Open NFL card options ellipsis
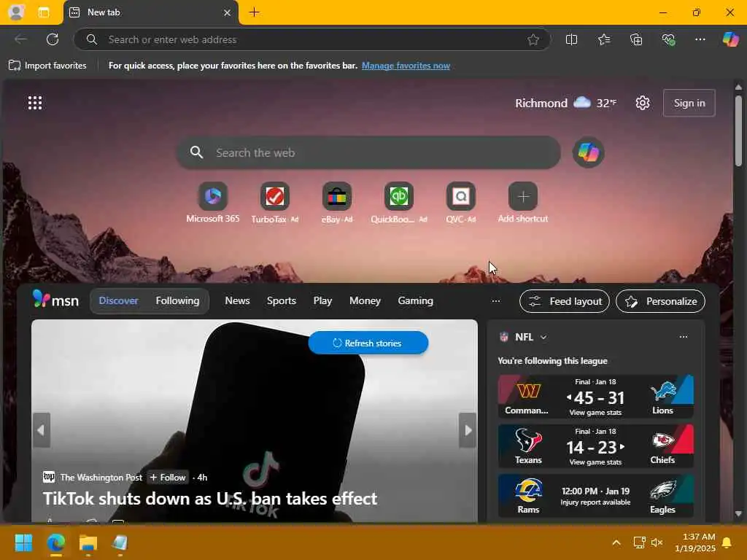The width and height of the screenshot is (747, 560). point(683,337)
